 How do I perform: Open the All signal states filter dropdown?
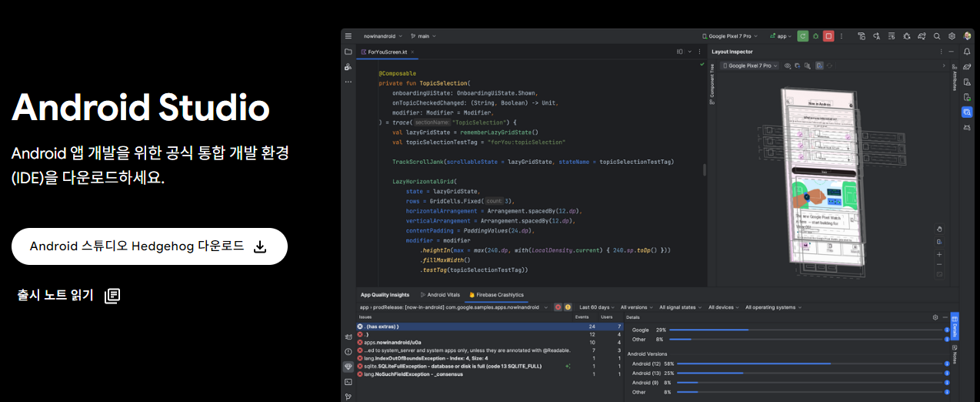click(681, 307)
